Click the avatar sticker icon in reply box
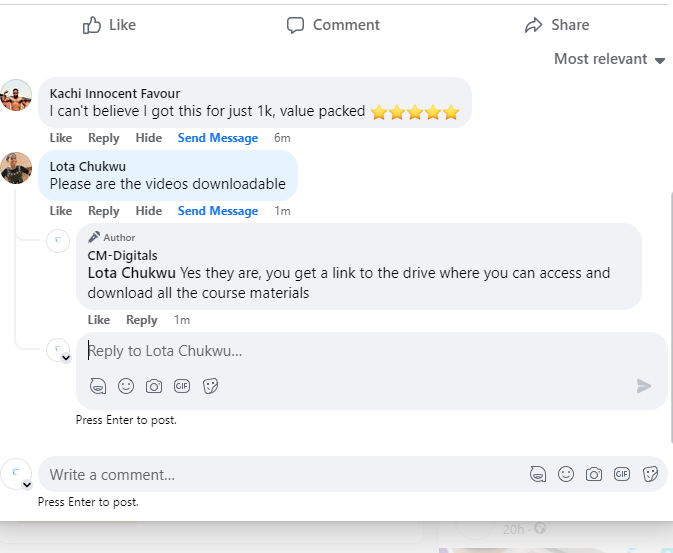This screenshot has width=673, height=553. 98,386
